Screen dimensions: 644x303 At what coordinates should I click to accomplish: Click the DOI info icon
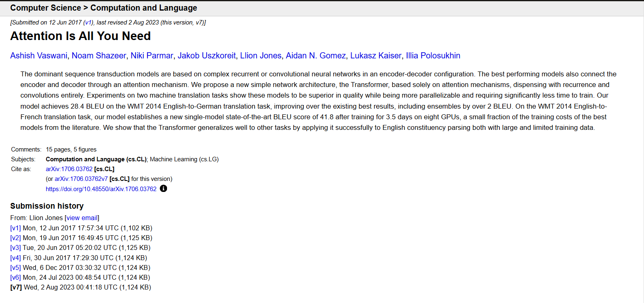click(x=163, y=188)
